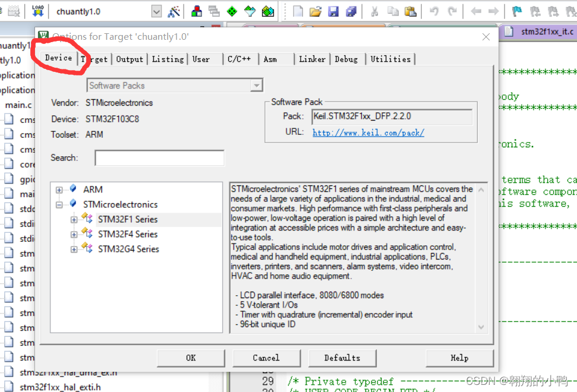
Task: Click description scrollbar up arrow
Action: point(481,189)
